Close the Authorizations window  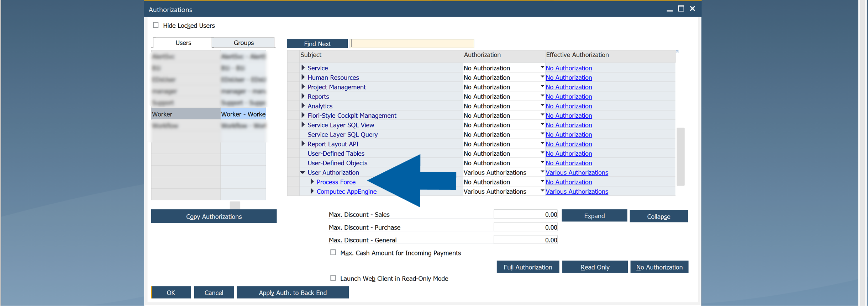point(693,9)
